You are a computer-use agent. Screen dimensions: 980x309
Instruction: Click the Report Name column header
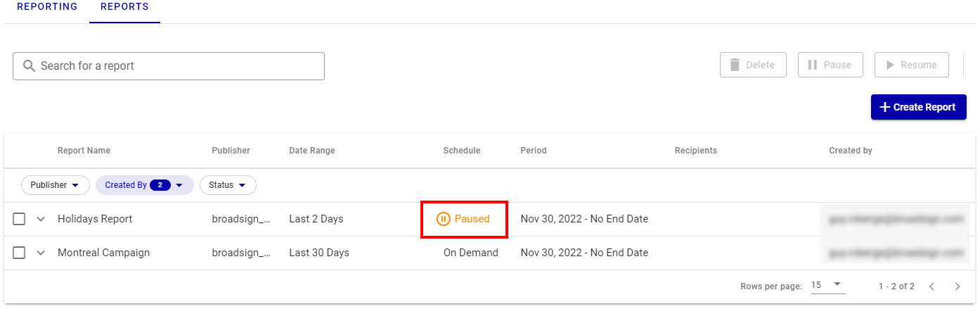84,151
